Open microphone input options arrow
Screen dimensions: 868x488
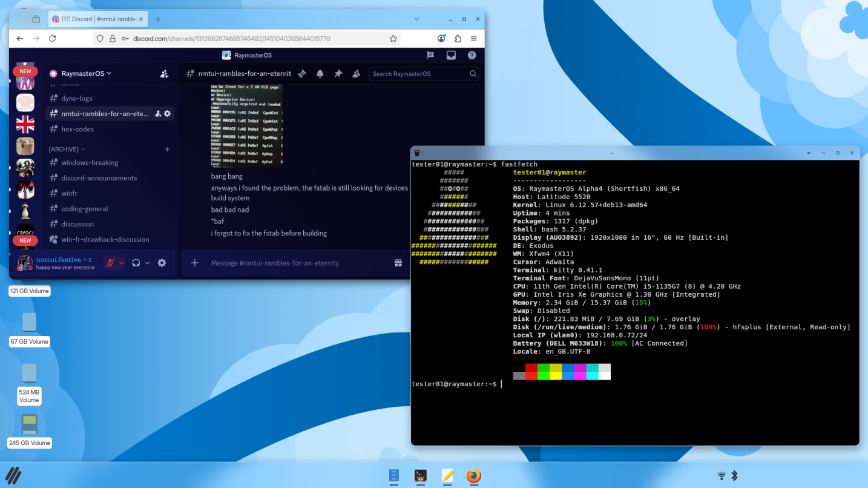(x=122, y=263)
